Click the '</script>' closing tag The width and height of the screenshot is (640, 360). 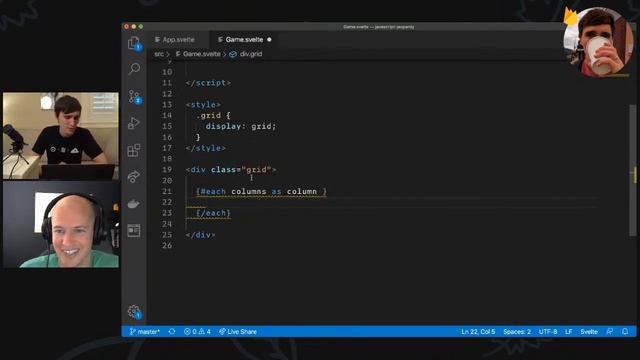[x=208, y=83]
